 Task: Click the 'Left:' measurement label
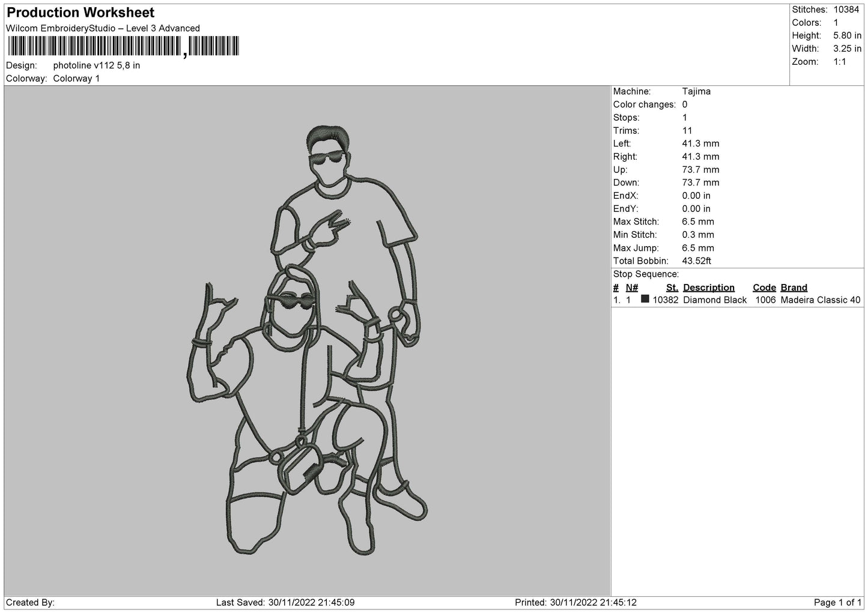[x=622, y=144]
